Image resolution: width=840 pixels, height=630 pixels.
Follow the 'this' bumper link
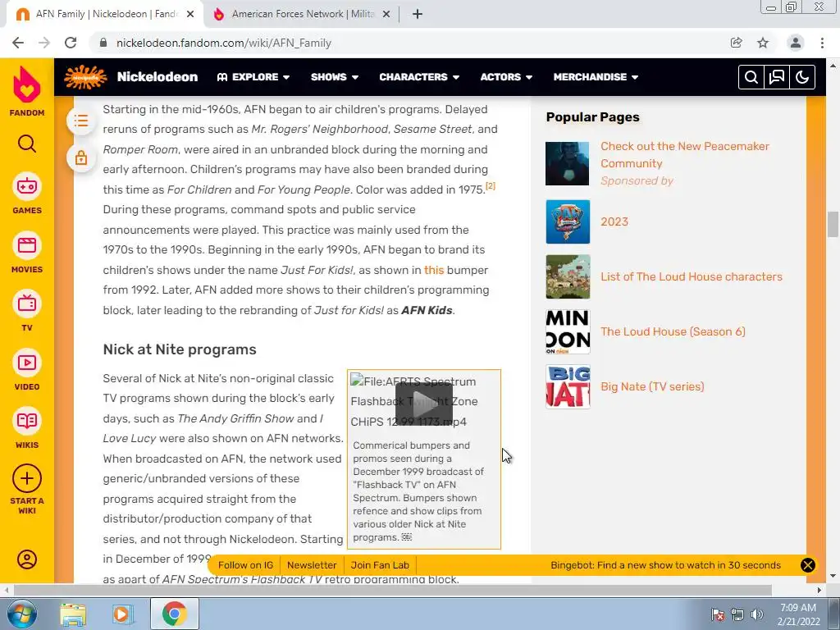[434, 270]
